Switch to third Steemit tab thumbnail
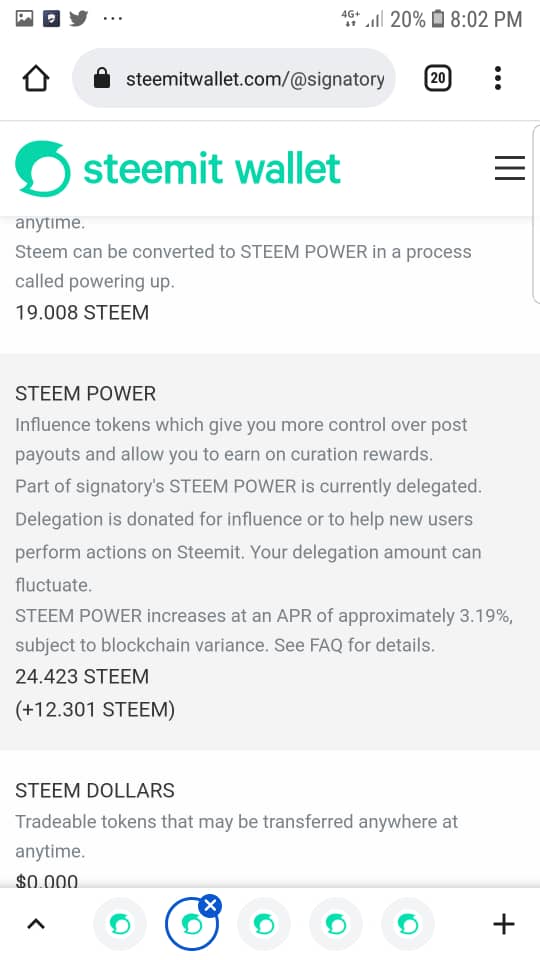Viewport: 540px width, 960px height. tap(264, 924)
